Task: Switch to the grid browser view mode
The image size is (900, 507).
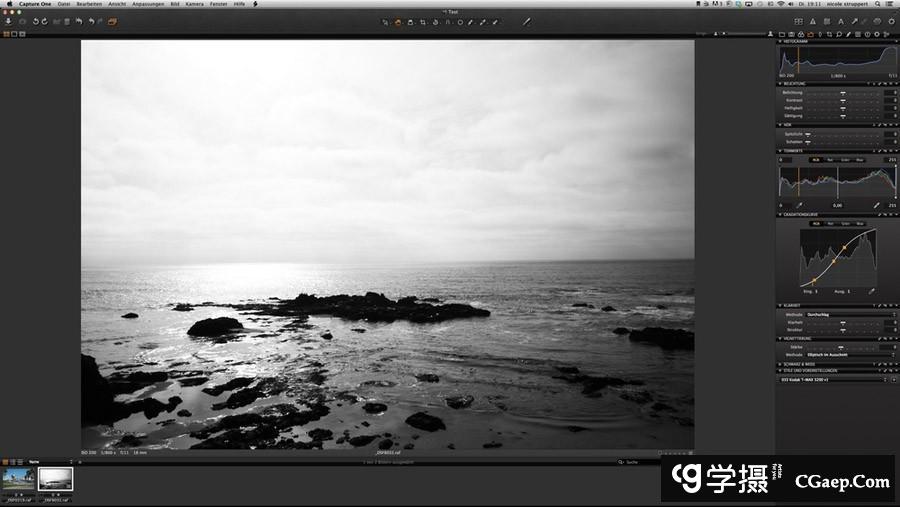Action: [6, 34]
